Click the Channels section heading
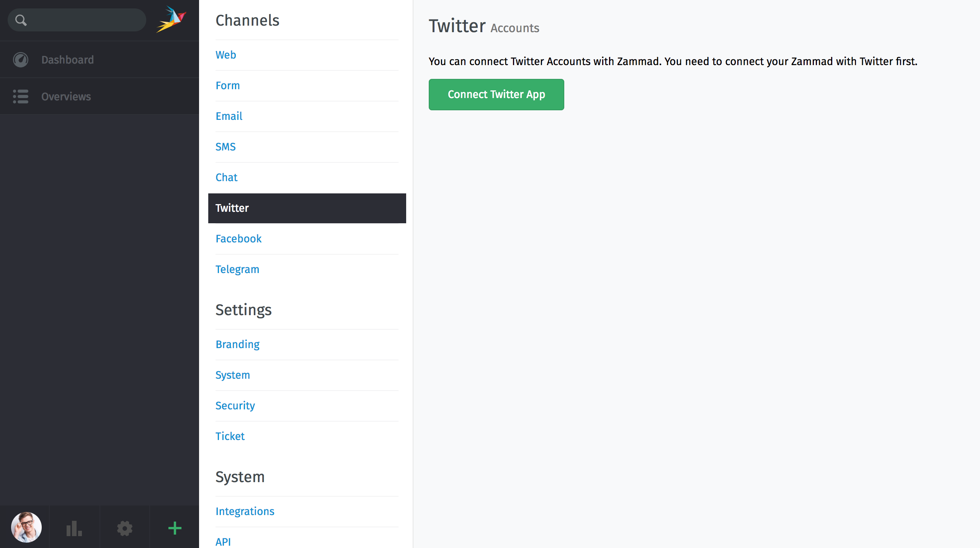980x548 pixels. (247, 20)
